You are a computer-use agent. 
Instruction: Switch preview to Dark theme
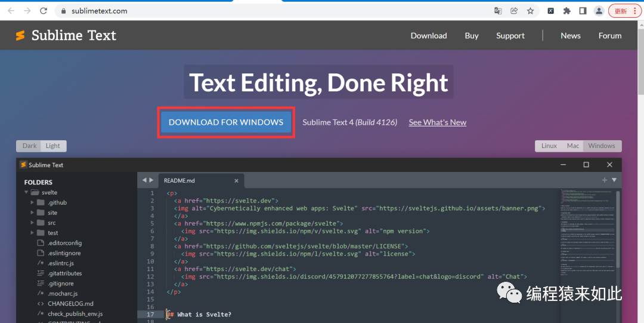[x=30, y=146]
